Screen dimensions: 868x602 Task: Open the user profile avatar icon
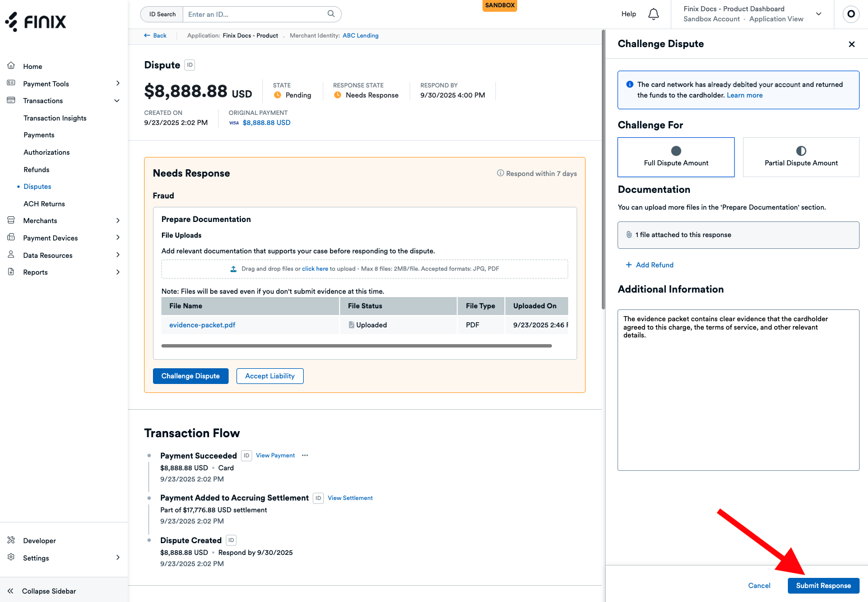[851, 14]
